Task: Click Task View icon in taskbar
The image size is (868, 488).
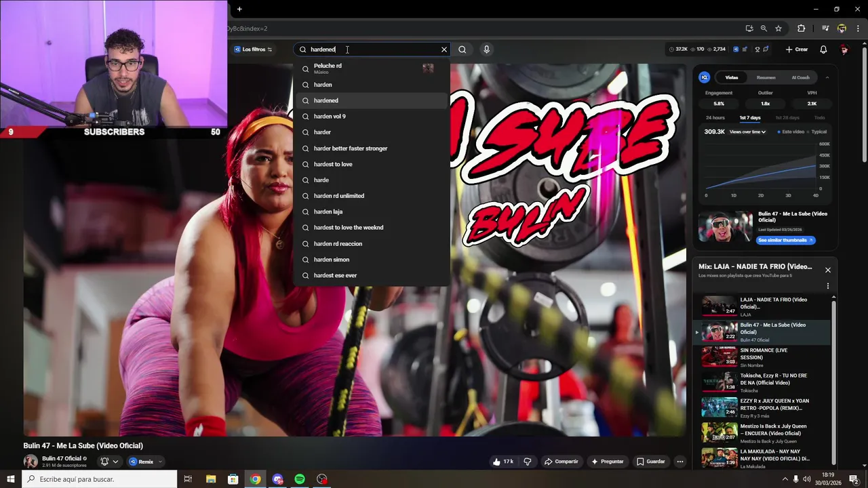Action: [188, 479]
